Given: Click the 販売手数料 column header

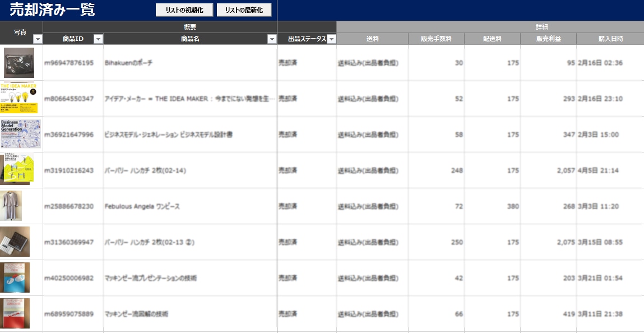Looking at the screenshot, I should coord(436,39).
